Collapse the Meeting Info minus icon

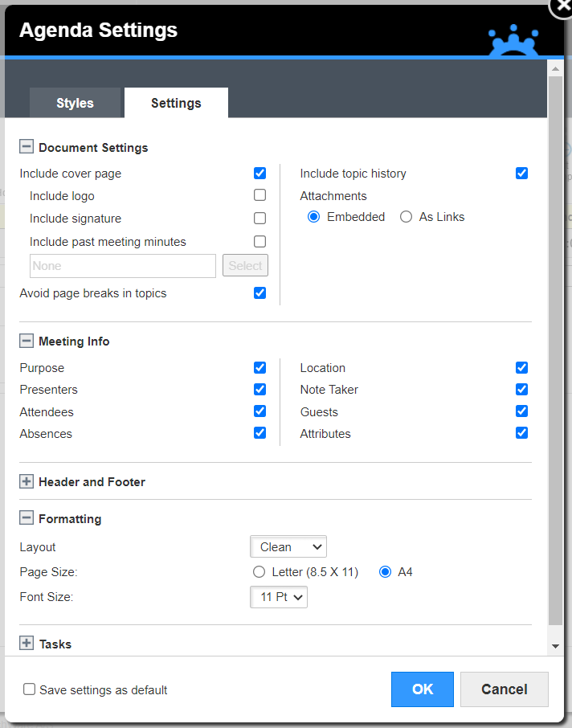(x=27, y=341)
